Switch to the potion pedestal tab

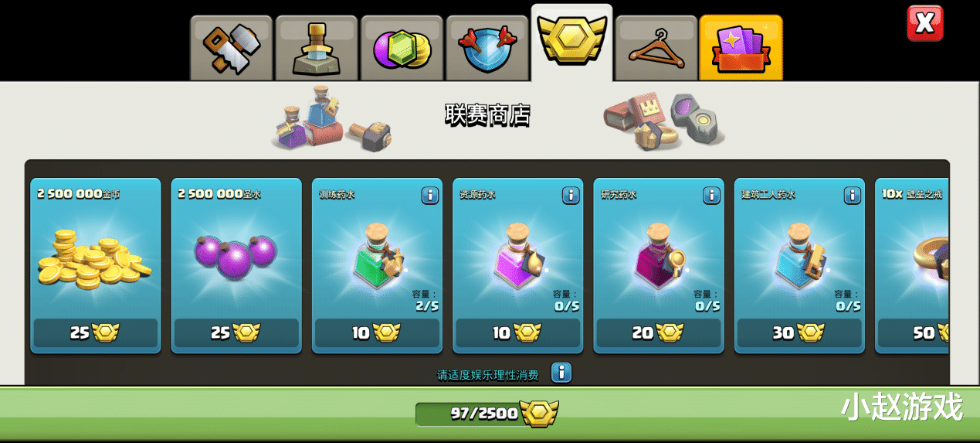point(317,48)
